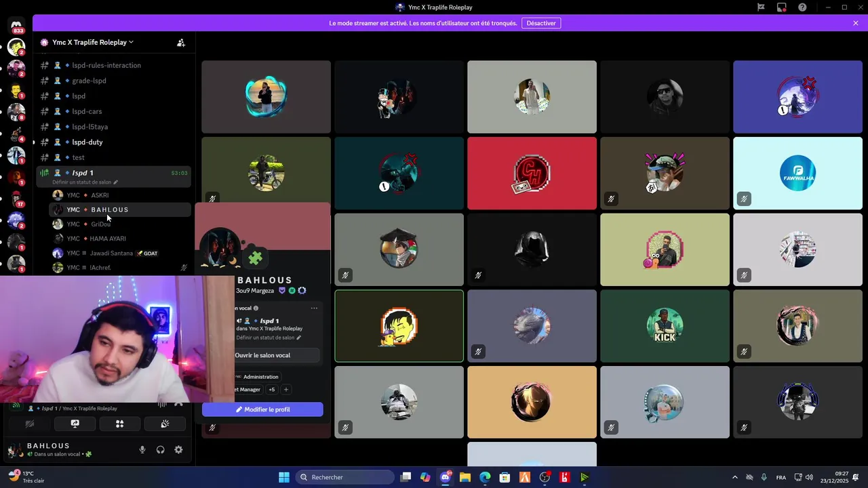The height and width of the screenshot is (488, 868).
Task: Open the volume icon in system tray
Action: [809, 477]
